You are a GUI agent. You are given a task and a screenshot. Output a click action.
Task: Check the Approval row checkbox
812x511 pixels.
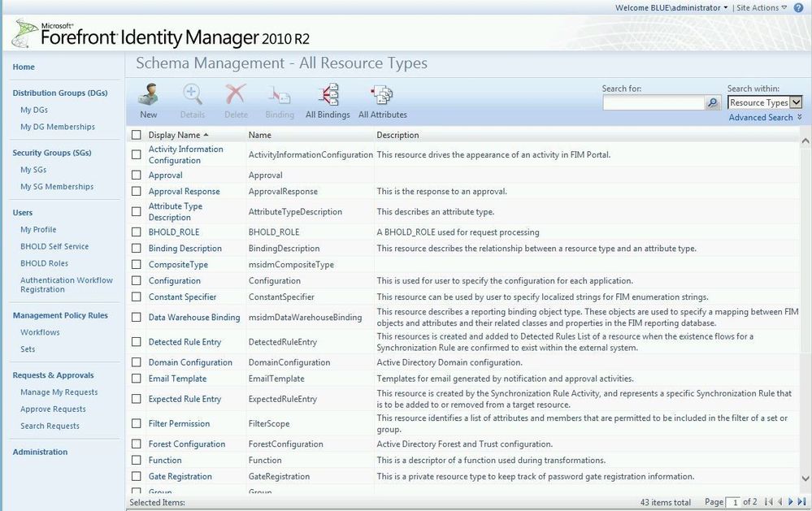pyautogui.click(x=137, y=175)
